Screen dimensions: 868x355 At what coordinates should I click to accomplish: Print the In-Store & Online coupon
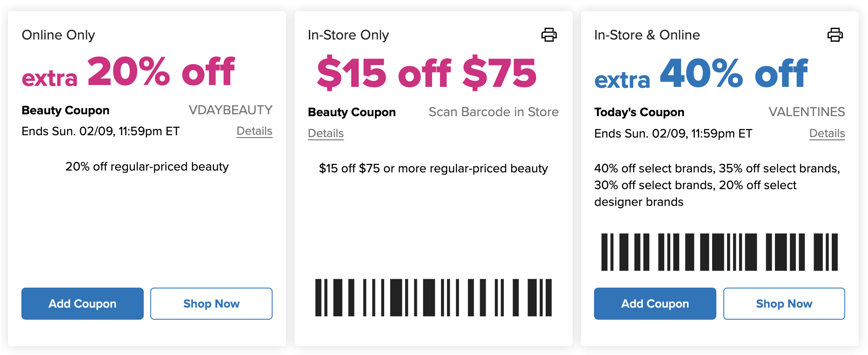835,35
